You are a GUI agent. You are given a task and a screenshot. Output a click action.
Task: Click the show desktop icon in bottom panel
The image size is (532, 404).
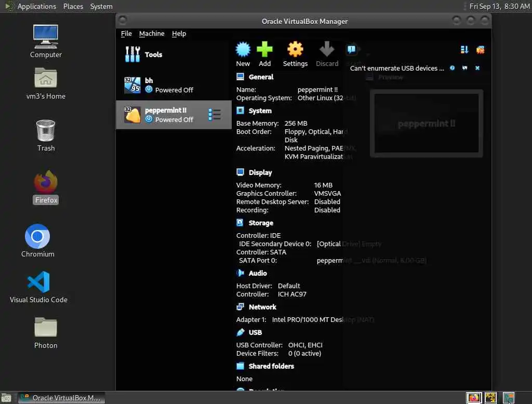coord(6,398)
